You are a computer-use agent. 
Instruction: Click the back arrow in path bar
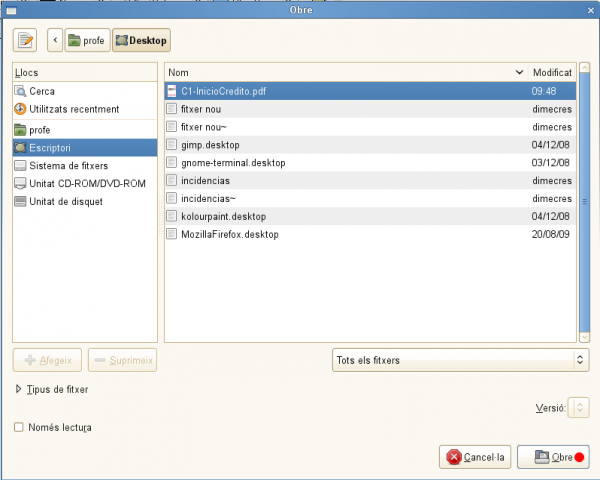pos(54,40)
